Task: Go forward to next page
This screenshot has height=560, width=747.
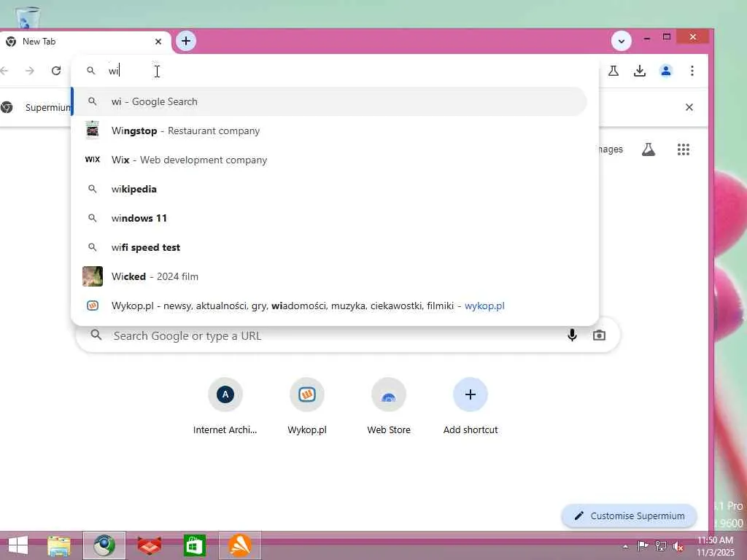Action: point(30,71)
